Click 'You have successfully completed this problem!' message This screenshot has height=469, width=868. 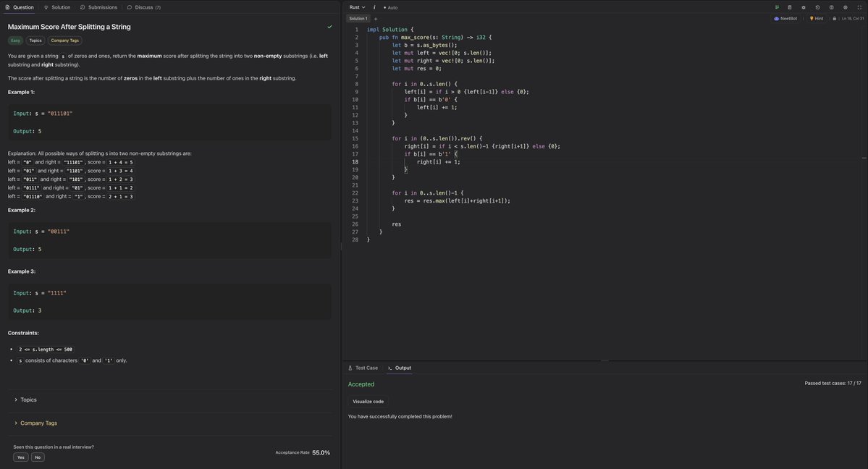(400, 416)
